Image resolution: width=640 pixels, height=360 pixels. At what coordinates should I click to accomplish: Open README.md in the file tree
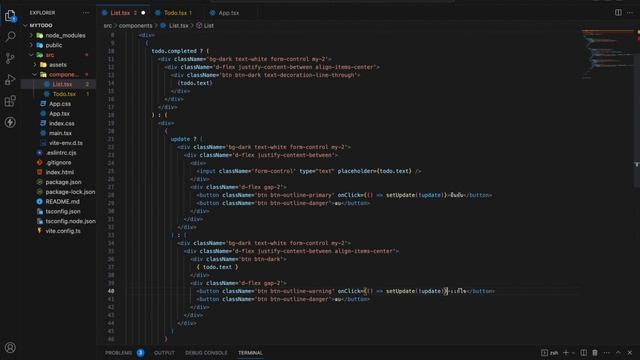click(x=58, y=202)
